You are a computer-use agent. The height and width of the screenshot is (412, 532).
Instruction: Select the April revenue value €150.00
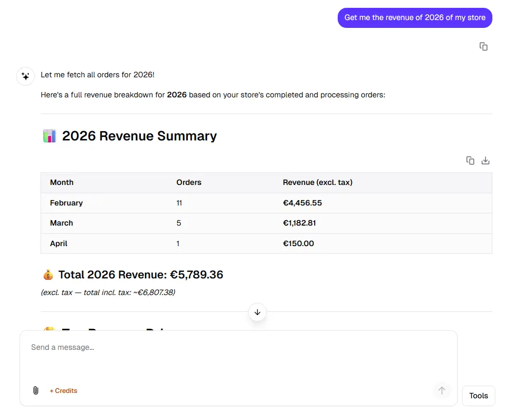click(299, 244)
